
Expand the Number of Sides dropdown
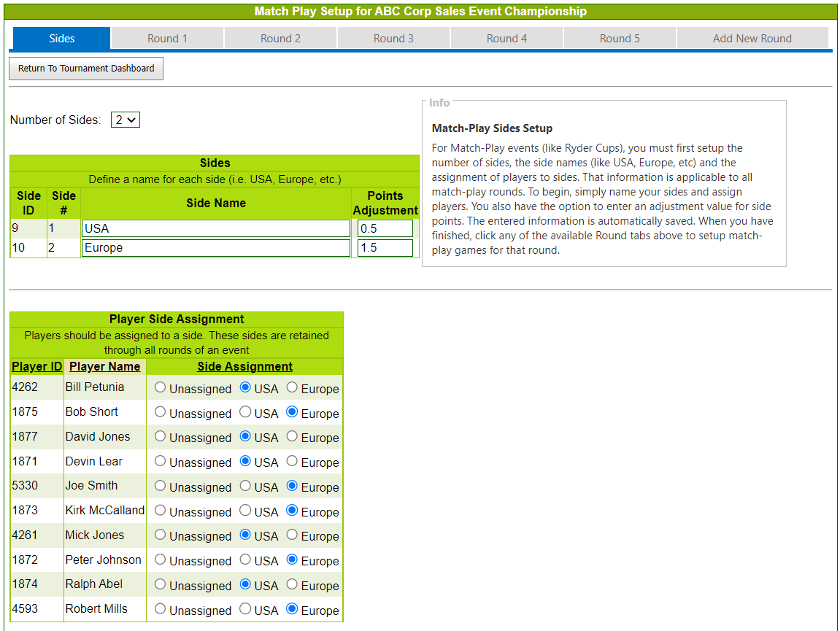125,120
